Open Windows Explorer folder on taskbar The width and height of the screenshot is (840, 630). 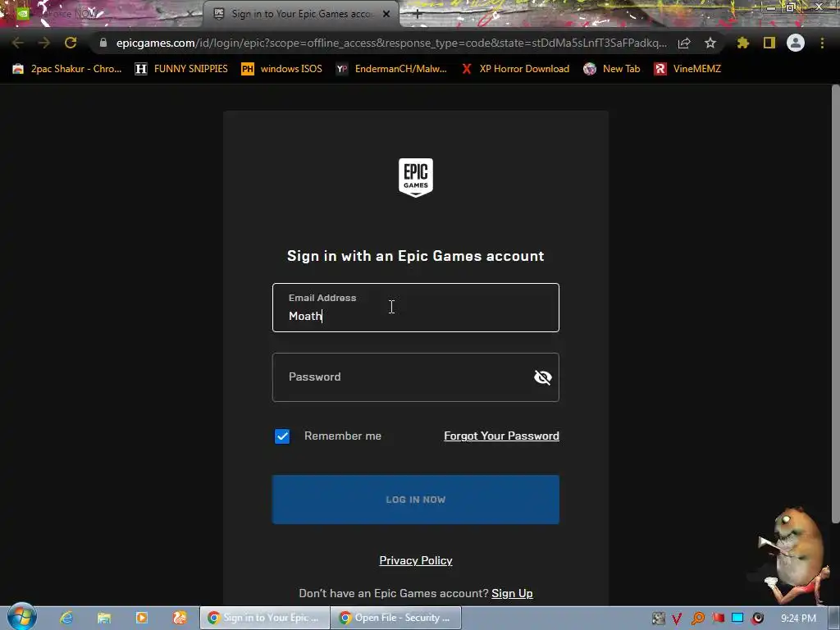(104, 618)
